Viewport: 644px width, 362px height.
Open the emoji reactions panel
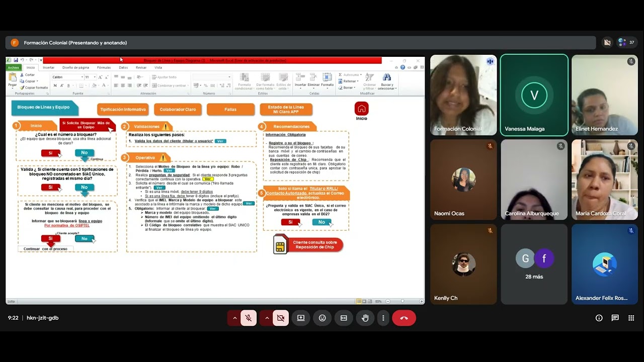[323, 318]
